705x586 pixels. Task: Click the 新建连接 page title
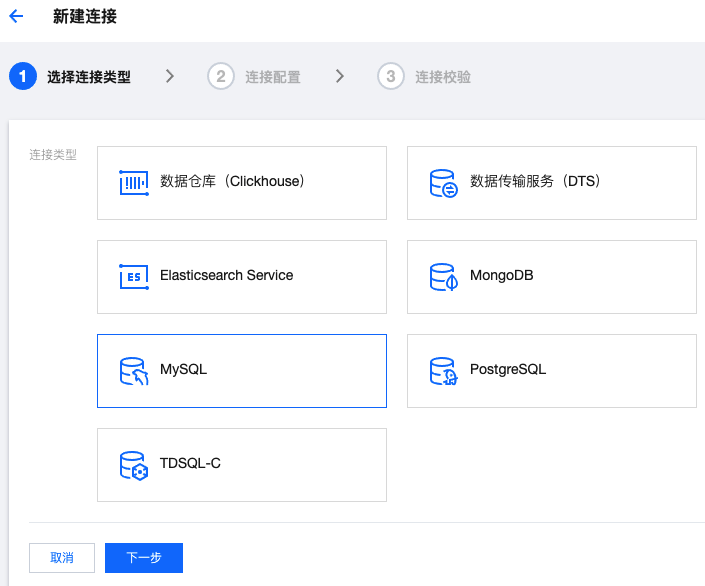pyautogui.click(x=85, y=17)
